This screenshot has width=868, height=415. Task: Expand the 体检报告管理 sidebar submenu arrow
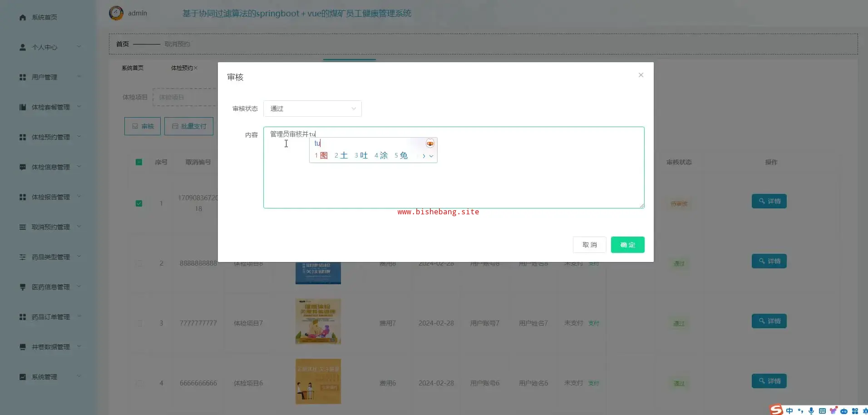[79, 197]
